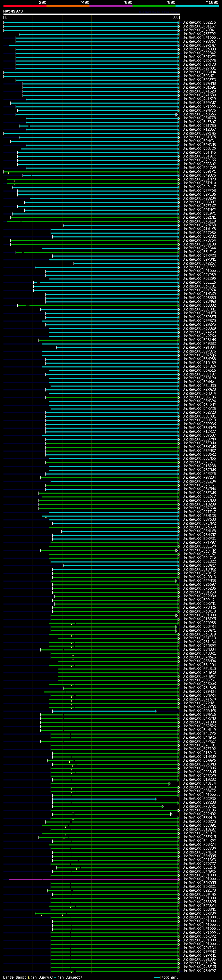Image resolution: width=222 pixels, height=980 pixels.
Task: Click label UniRef100_A1D489
Action: (199, 363)
